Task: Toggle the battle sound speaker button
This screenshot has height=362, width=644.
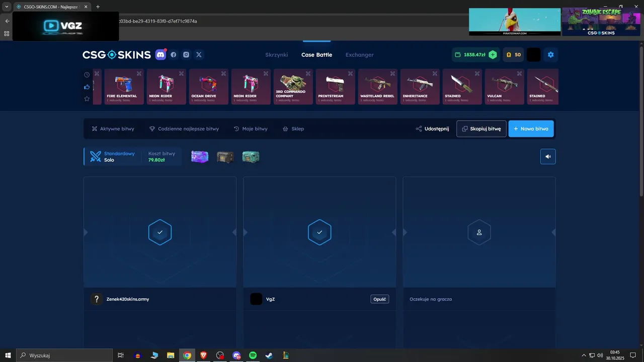Action: [x=548, y=156]
